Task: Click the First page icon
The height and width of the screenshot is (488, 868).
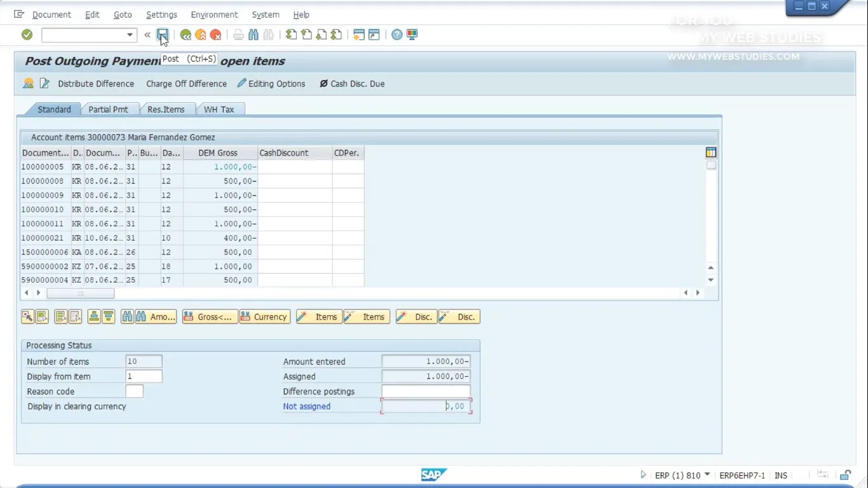Action: [x=291, y=35]
